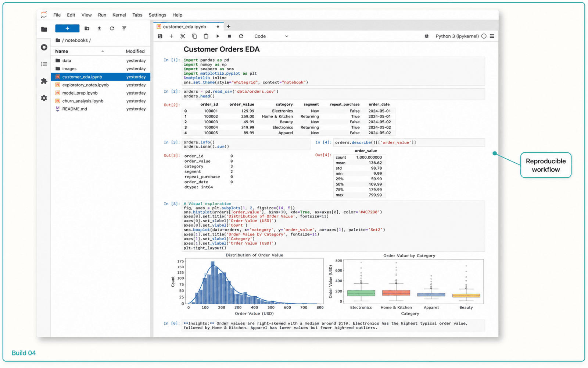The height and width of the screenshot is (368, 588).
Task: Click the Upload Files icon
Action: pyautogui.click(x=99, y=28)
